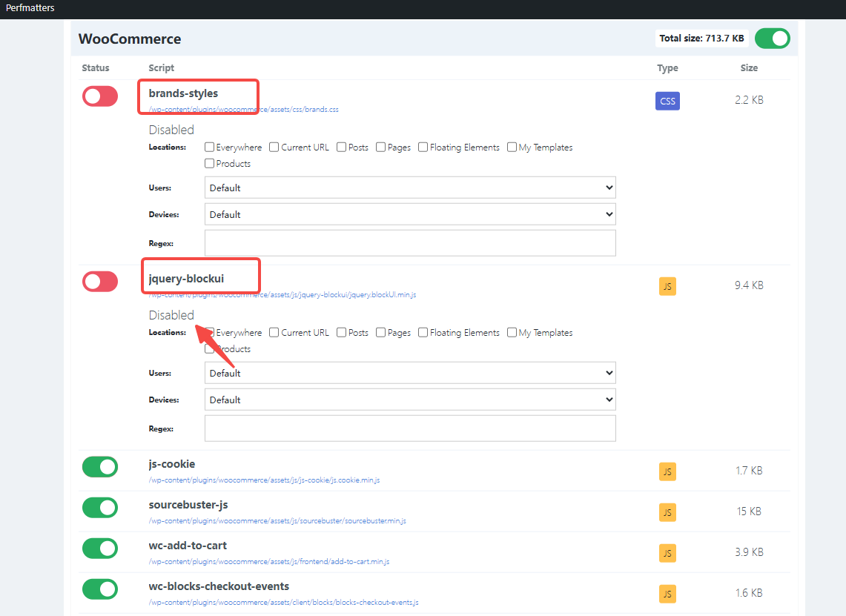
Task: Click the Regex input field for brands-styles
Action: 410,242
